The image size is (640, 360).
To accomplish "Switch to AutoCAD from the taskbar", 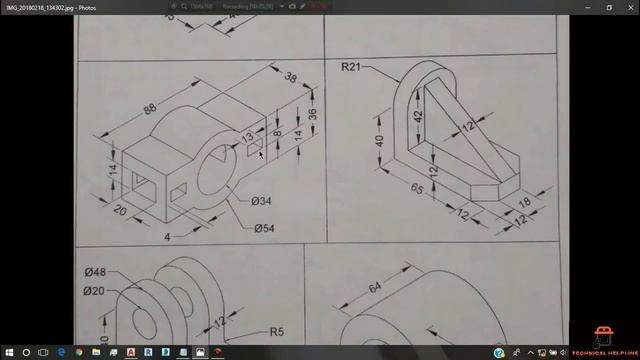I will [131, 352].
